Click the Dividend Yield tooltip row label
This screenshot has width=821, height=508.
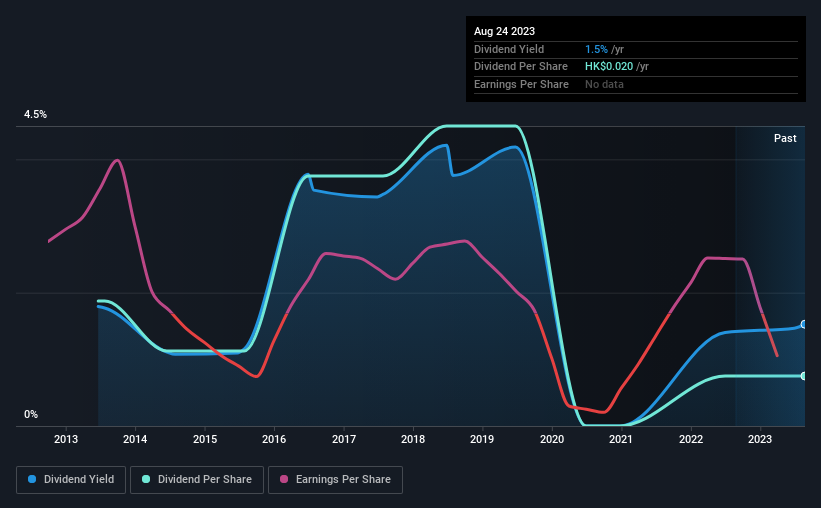click(509, 49)
